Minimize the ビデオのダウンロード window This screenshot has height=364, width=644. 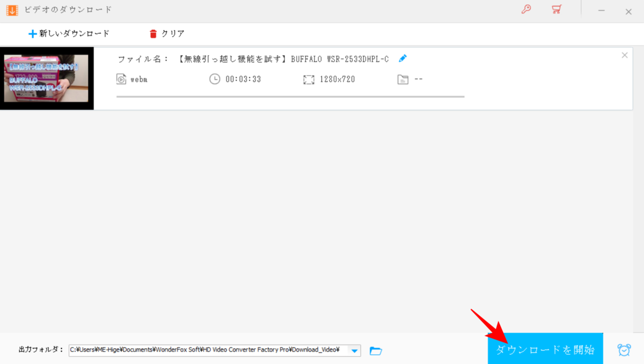pos(602,11)
